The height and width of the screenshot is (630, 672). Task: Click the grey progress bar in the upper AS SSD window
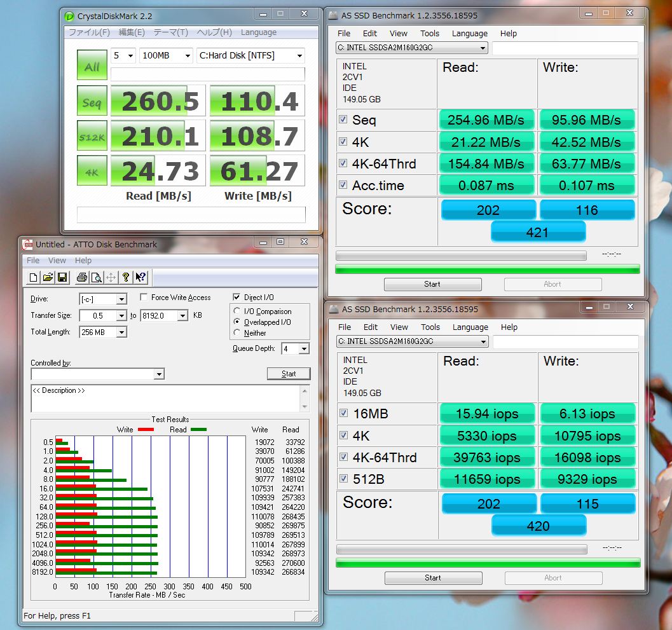point(461,256)
